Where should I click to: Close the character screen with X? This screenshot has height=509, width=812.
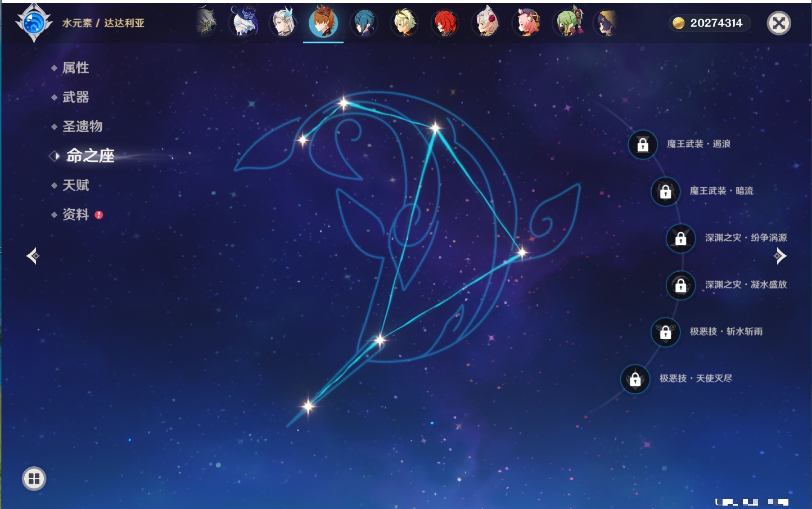click(779, 23)
